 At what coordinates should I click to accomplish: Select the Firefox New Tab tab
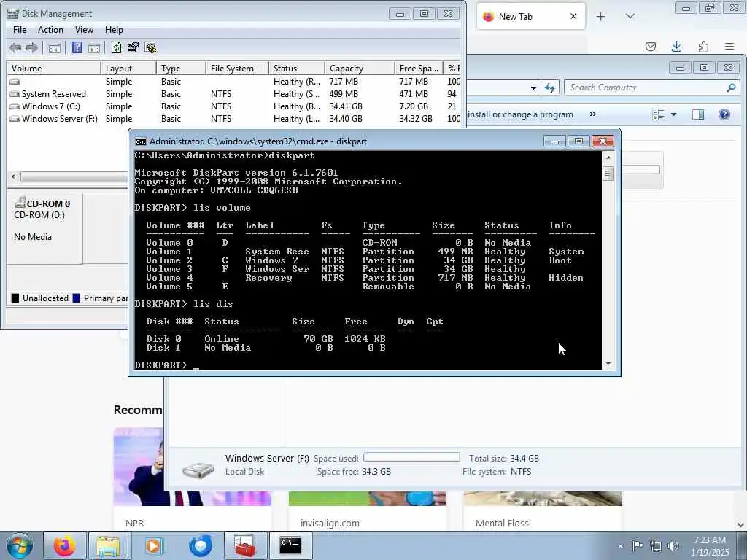point(531,17)
